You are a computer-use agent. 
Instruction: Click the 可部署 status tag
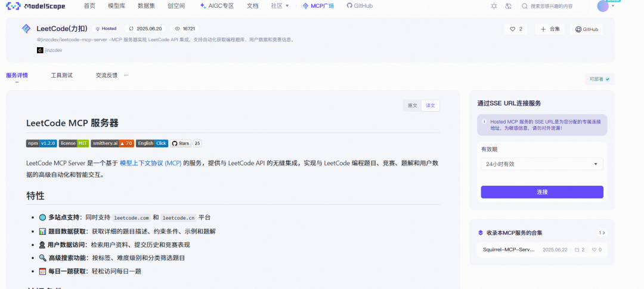click(x=600, y=79)
